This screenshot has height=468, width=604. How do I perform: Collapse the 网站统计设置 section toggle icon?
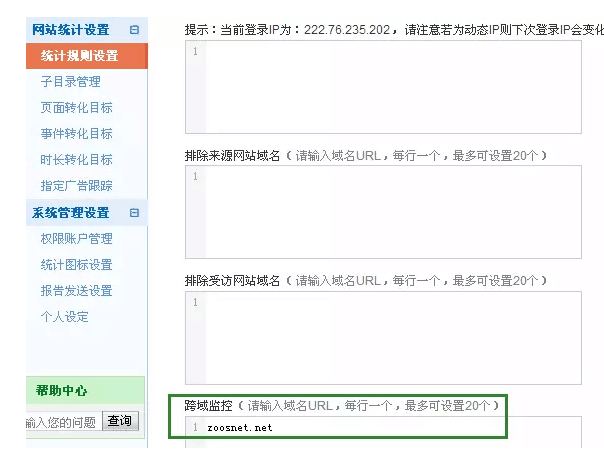click(134, 31)
